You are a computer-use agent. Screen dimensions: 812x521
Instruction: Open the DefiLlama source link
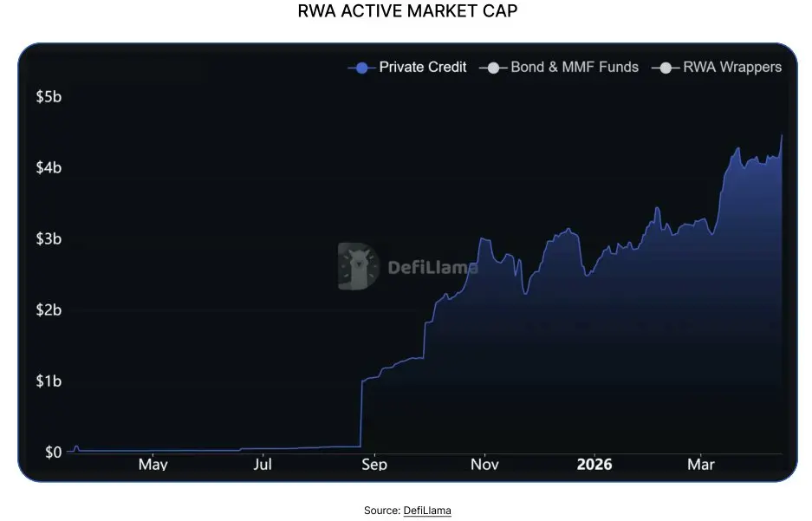click(427, 511)
